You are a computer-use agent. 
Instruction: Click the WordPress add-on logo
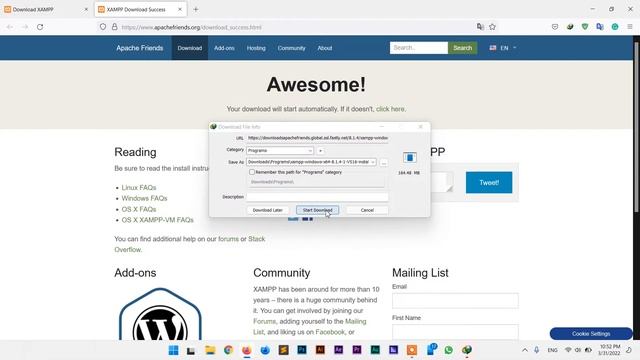(160, 314)
